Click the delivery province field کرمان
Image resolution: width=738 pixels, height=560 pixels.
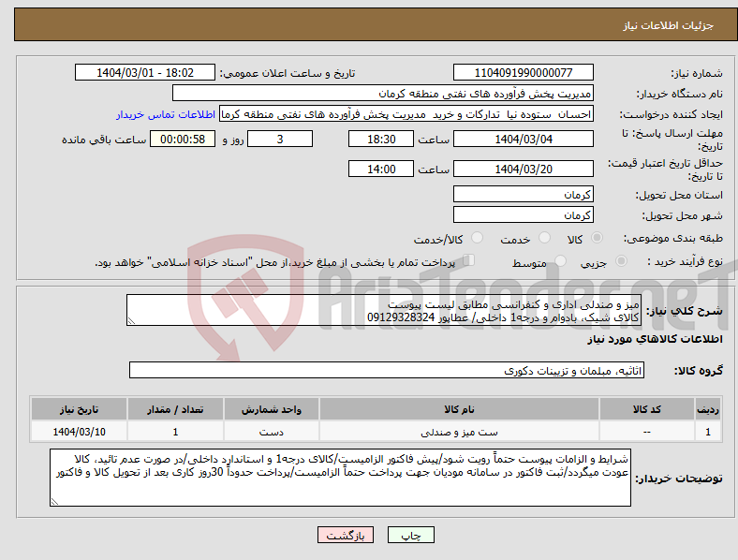524,194
